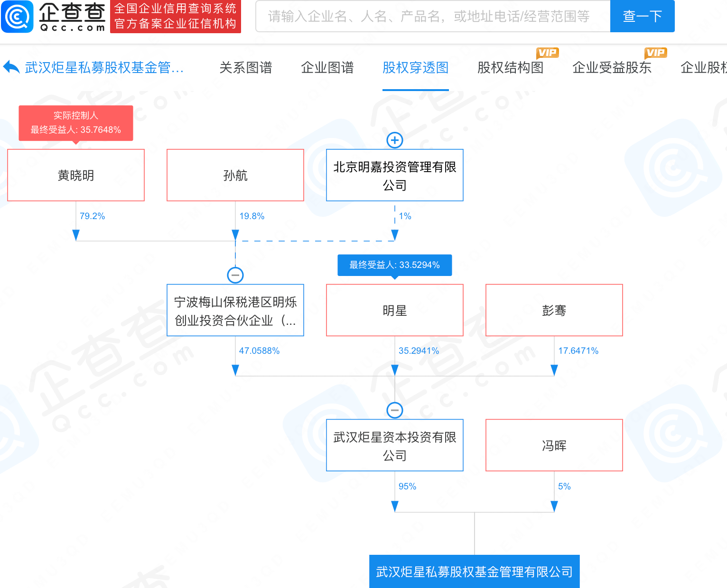Switch to the 关系图谱 tab
Image resolution: width=727 pixels, height=588 pixels.
pos(246,68)
